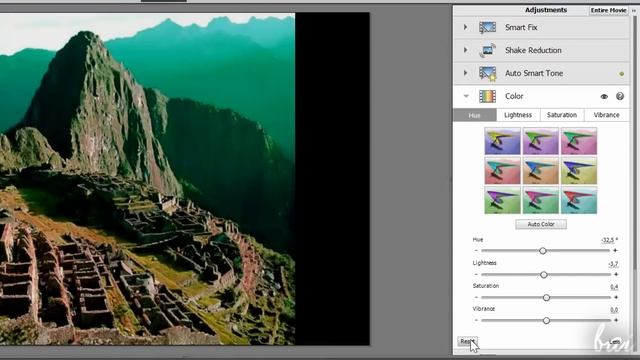
Task: Expand the Shake Reduction section arrow
Action: click(466, 50)
